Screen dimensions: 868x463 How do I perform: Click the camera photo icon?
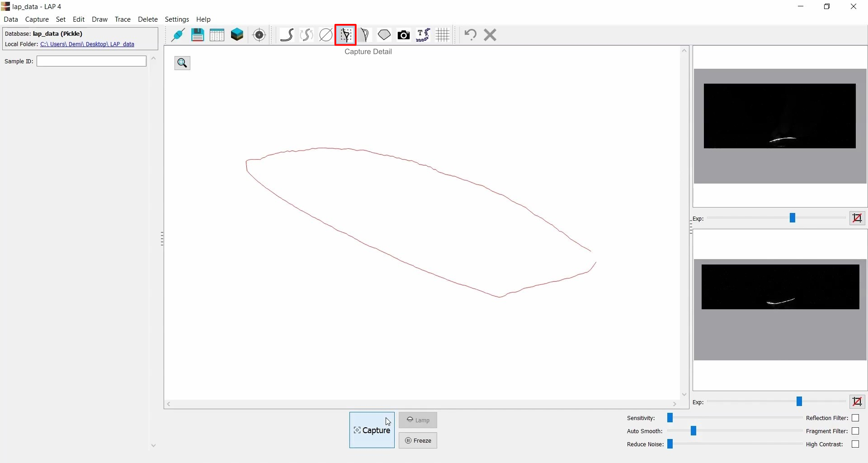[x=404, y=35]
